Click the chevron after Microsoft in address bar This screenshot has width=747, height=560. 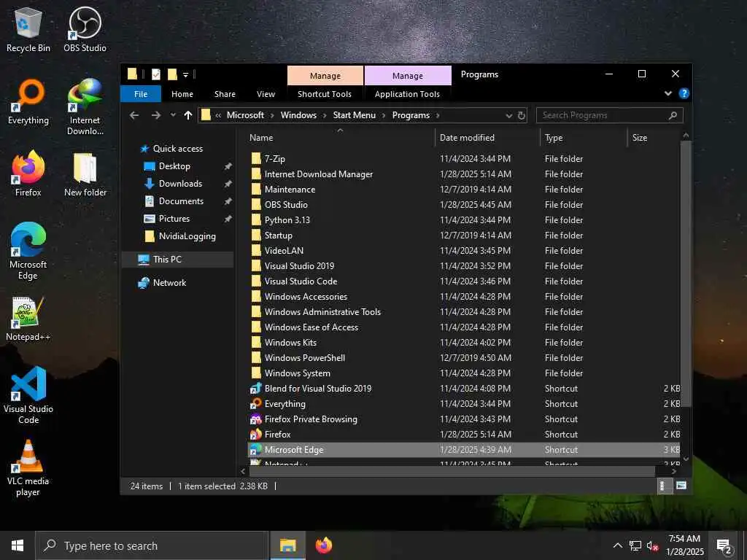[x=272, y=115]
